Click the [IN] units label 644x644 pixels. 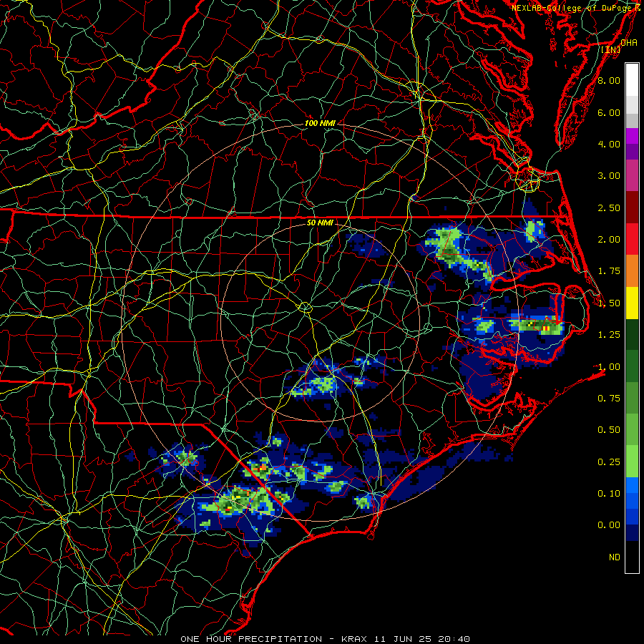pos(611,50)
